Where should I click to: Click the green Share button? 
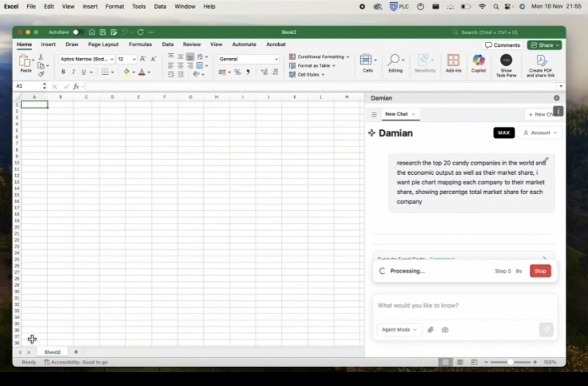[x=544, y=45]
